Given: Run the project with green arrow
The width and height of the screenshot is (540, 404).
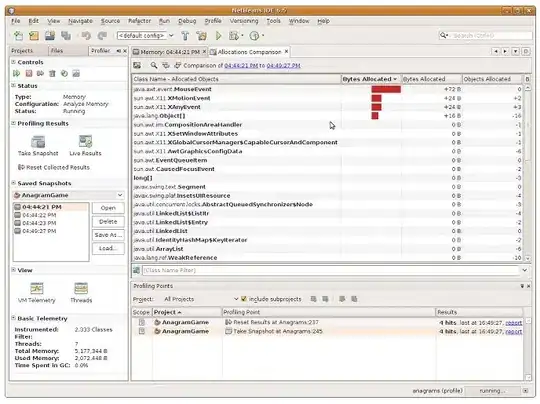Looking at the screenshot, I should (218, 35).
